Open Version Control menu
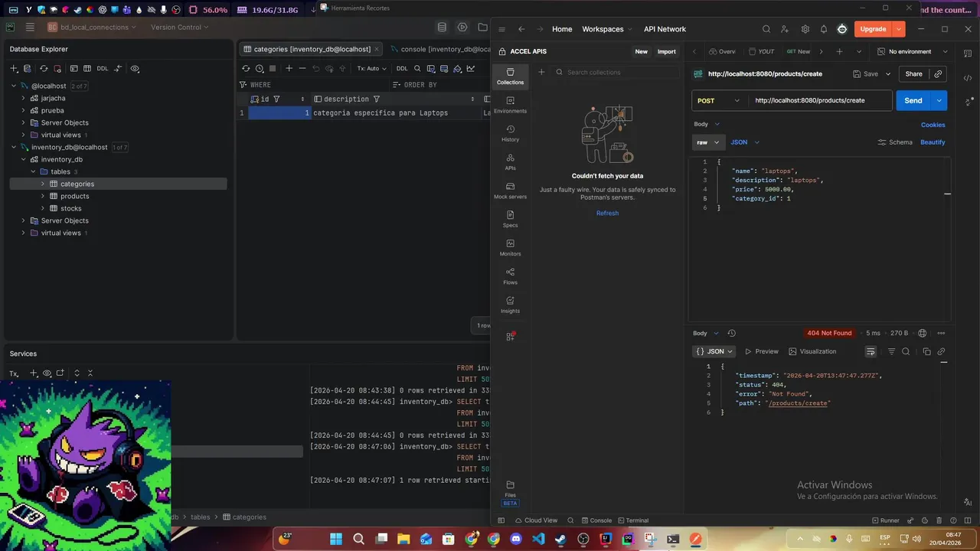The image size is (980, 551). pyautogui.click(x=180, y=27)
